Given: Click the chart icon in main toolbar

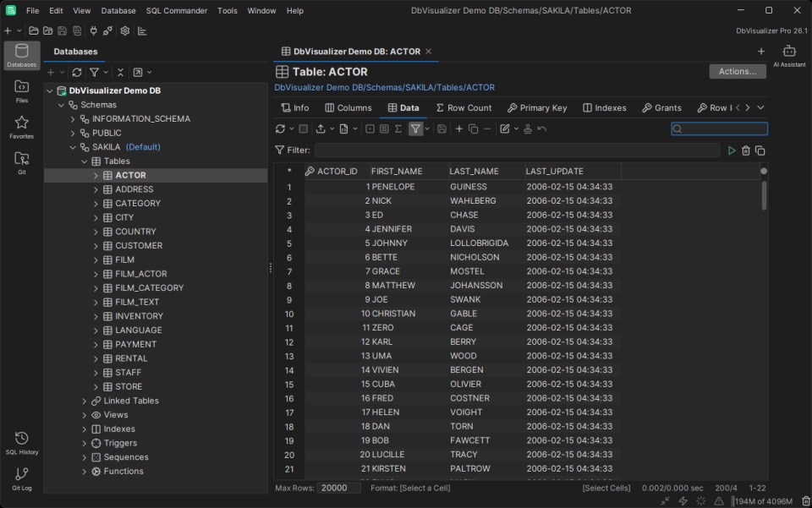Looking at the screenshot, I should 142,30.
